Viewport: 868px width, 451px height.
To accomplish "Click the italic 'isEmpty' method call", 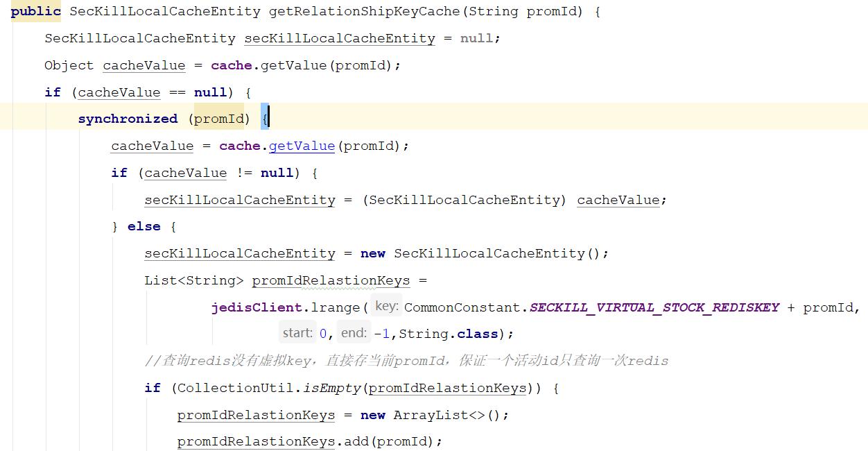I will point(332,388).
